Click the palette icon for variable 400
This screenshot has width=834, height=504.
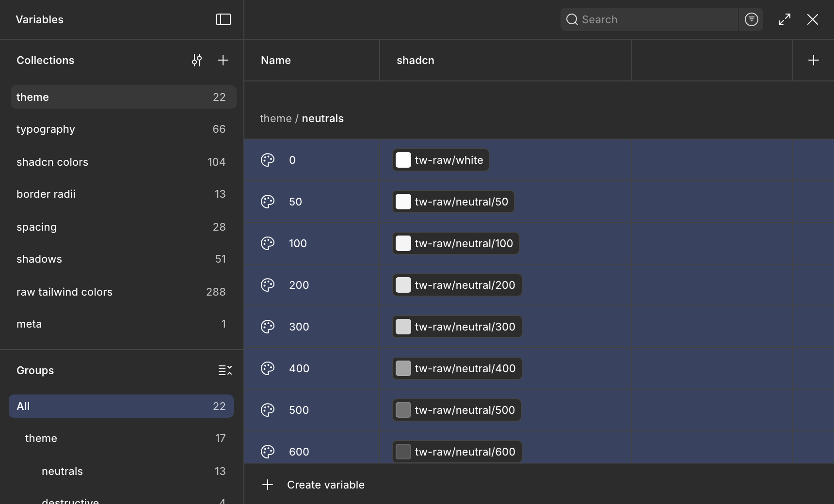tap(268, 368)
